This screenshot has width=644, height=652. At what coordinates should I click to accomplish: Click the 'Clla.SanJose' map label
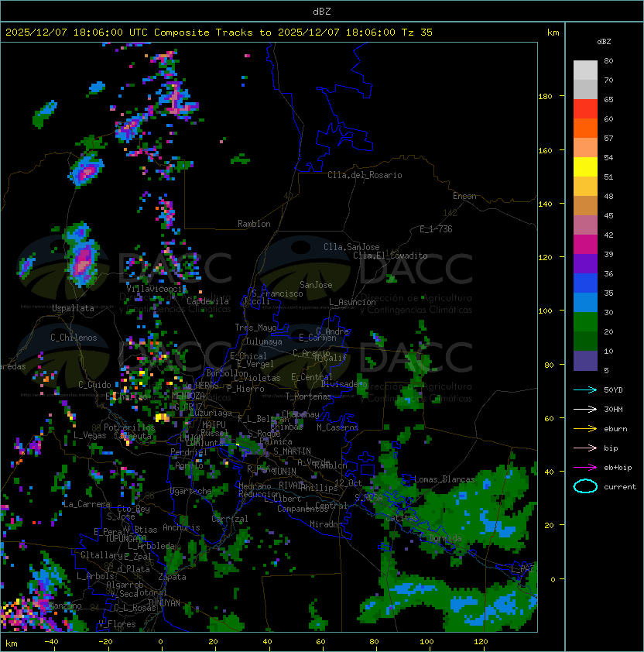(351, 247)
